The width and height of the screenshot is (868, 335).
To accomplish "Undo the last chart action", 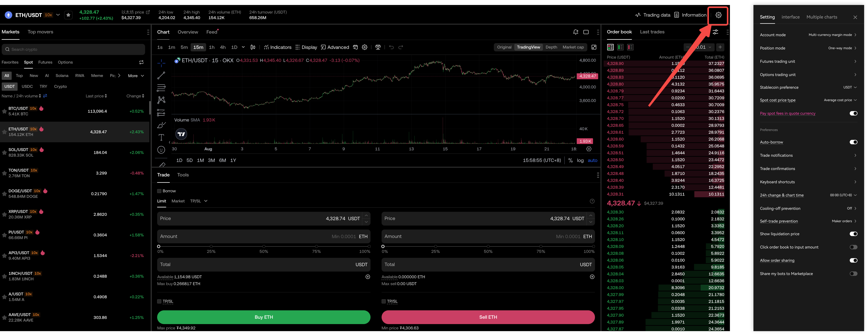I will tap(391, 47).
